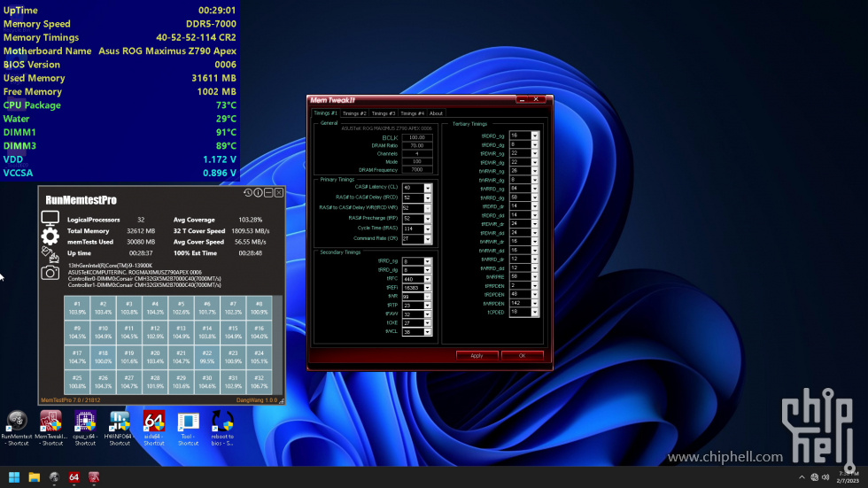
Task: Click the DRAM Frequency value field
Action: pyautogui.click(x=417, y=170)
